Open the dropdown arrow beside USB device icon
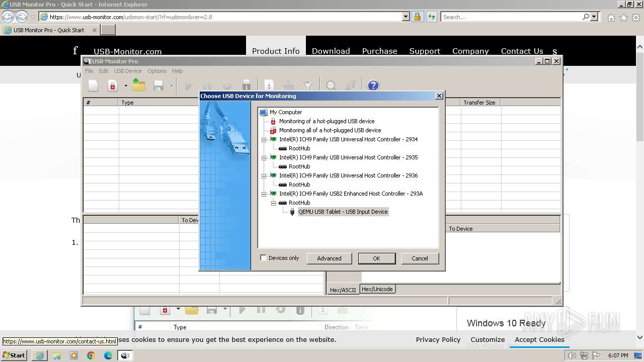Image resolution: width=644 pixels, height=362 pixels. tap(126, 86)
